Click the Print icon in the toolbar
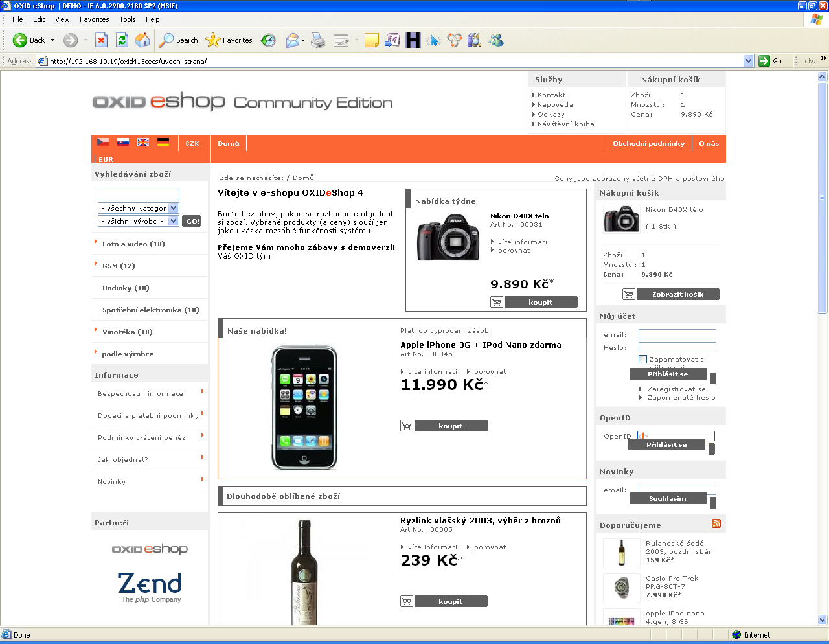The image size is (829, 644). [318, 40]
